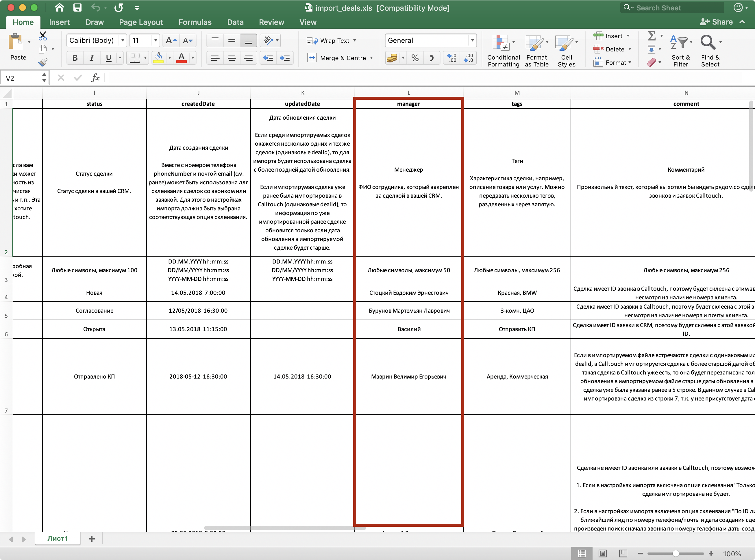
Task: Decrease decimal places
Action: click(468, 58)
